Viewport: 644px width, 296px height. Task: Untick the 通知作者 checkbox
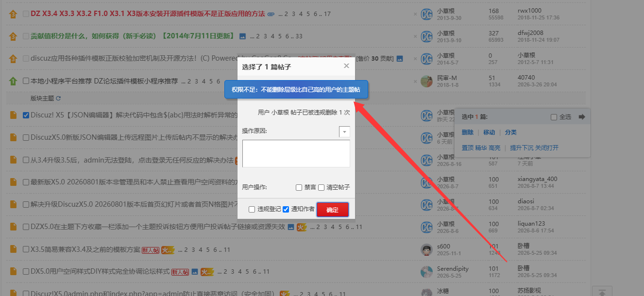pos(286,210)
